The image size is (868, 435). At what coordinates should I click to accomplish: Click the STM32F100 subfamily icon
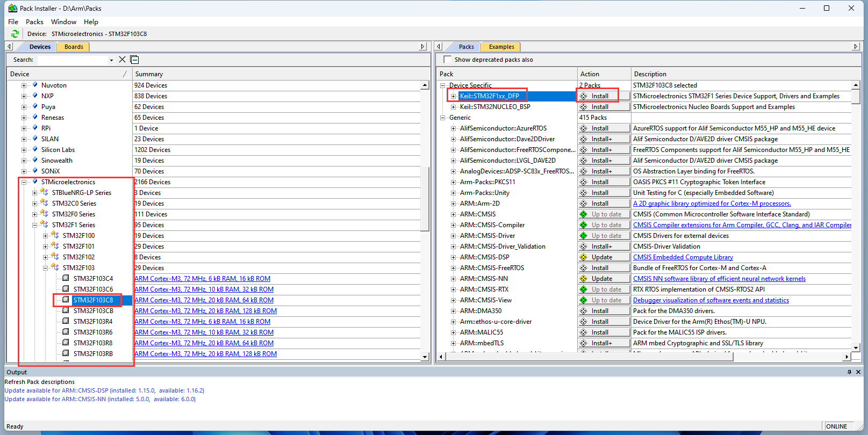(x=55, y=235)
